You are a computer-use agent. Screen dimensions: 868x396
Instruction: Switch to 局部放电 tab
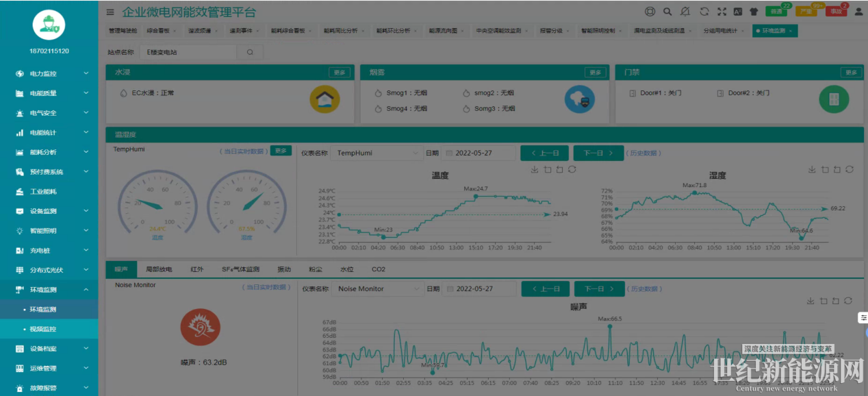tap(159, 269)
